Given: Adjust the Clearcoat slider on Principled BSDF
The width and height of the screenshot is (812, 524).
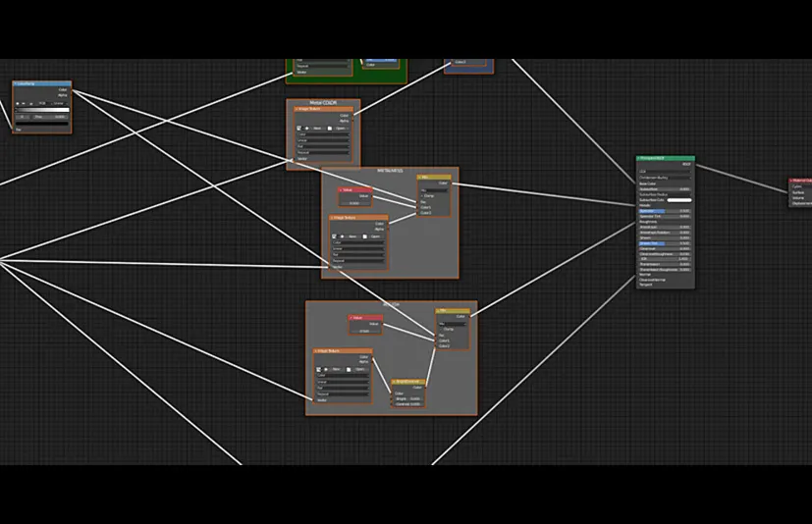Looking at the screenshot, I should coord(665,248).
